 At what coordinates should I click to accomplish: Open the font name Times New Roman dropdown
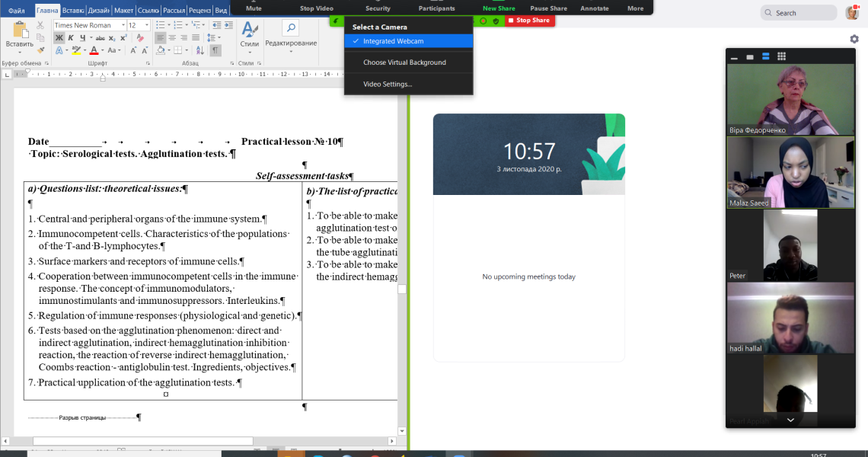point(123,25)
